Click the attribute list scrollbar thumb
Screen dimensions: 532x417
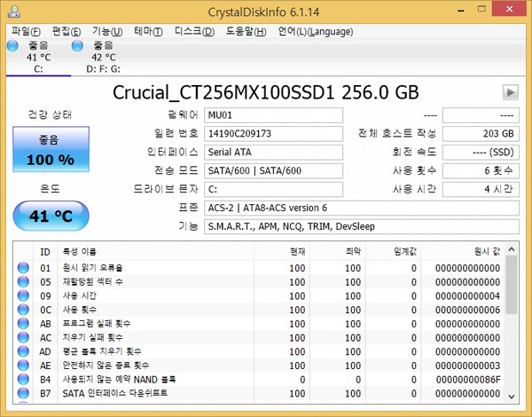[x=512, y=285]
